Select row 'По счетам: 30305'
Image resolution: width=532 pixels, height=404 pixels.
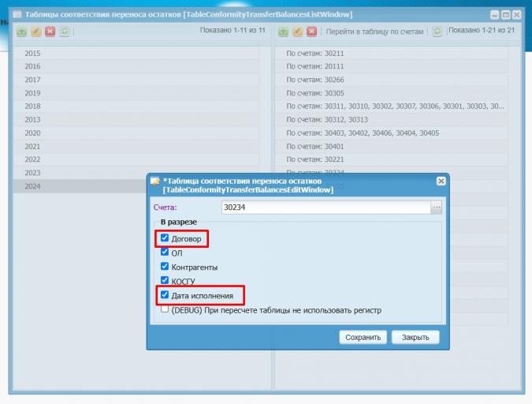392,93
